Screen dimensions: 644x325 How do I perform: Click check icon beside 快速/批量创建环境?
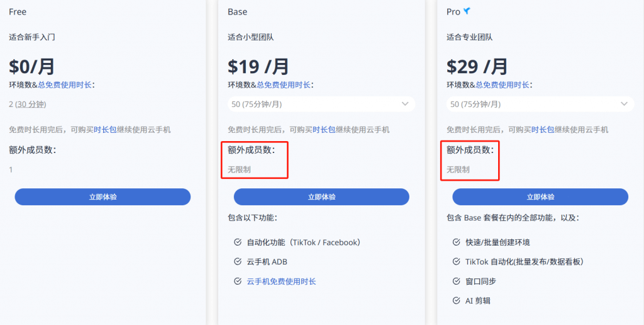(457, 242)
